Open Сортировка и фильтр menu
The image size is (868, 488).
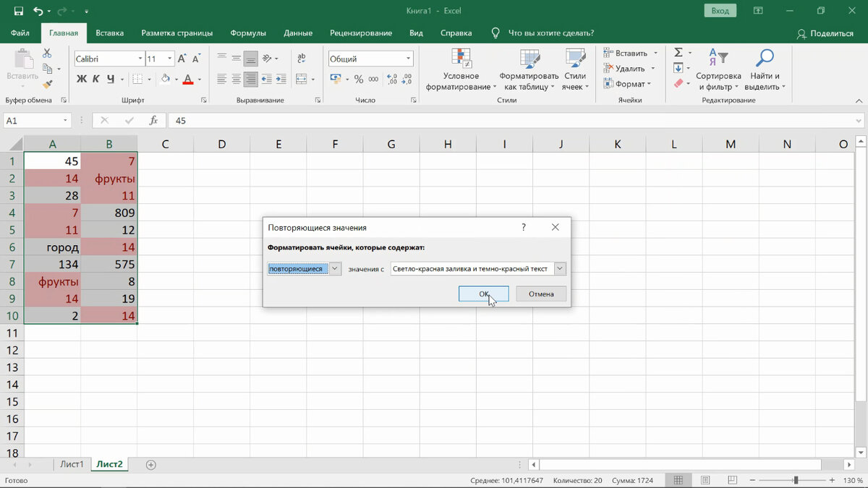click(718, 70)
